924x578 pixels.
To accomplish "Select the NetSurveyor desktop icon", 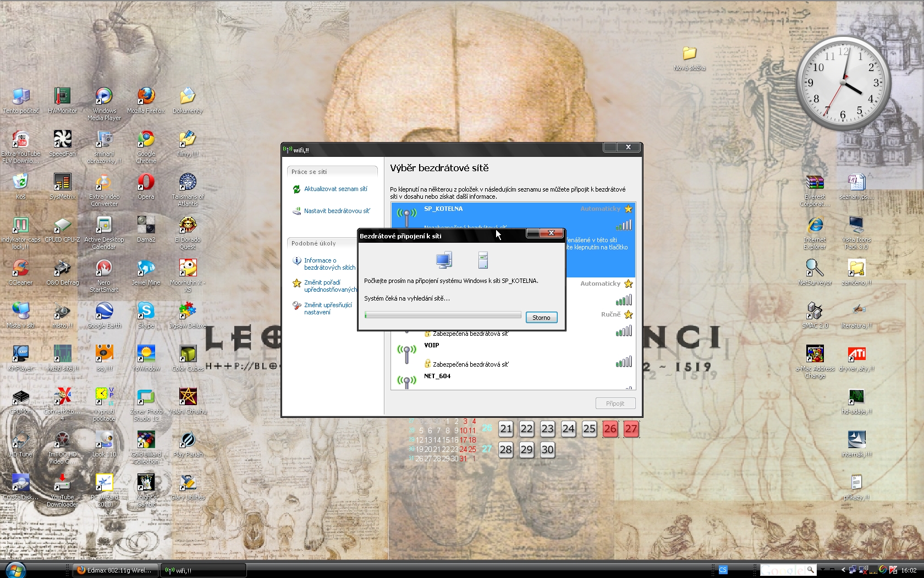I will point(815,272).
